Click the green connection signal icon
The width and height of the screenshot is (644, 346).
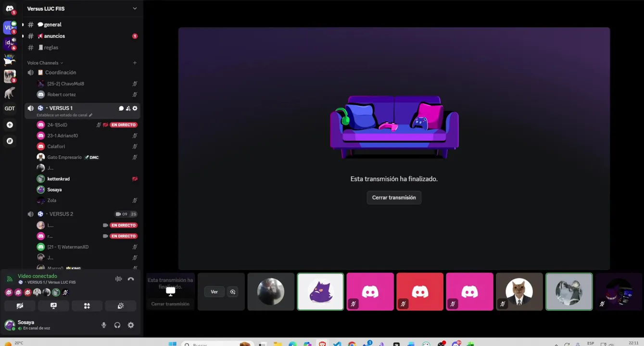(x=10, y=279)
